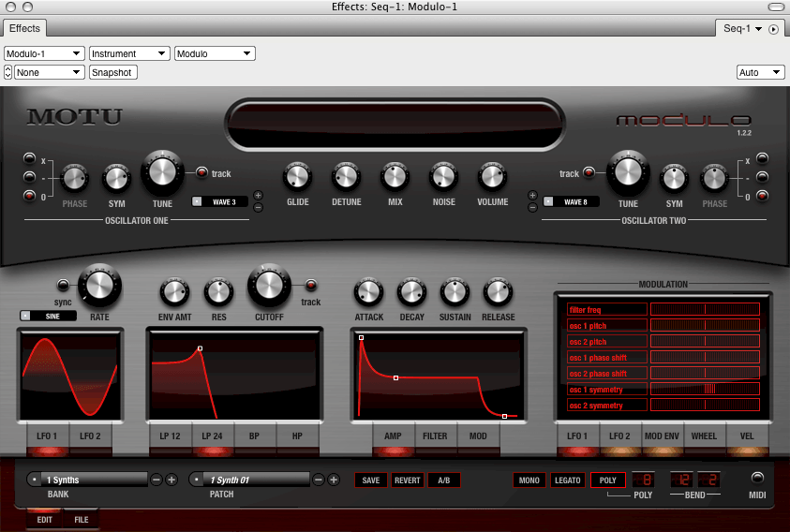790x532 pixels.
Task: Click the Snapshot button
Action: pos(112,72)
